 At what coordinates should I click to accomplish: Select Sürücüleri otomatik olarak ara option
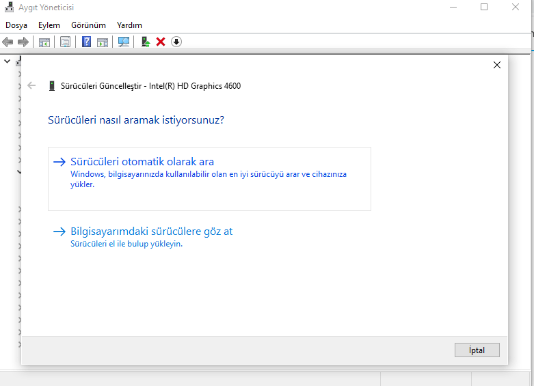(142, 162)
